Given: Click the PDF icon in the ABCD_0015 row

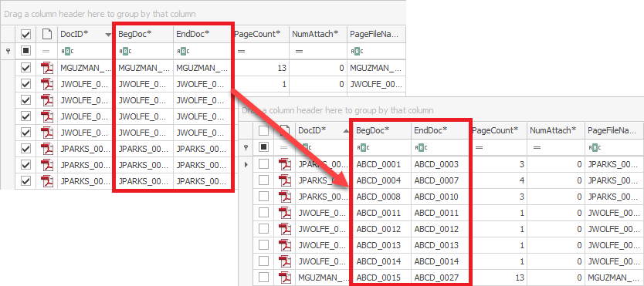Looking at the screenshot, I should coord(285,278).
